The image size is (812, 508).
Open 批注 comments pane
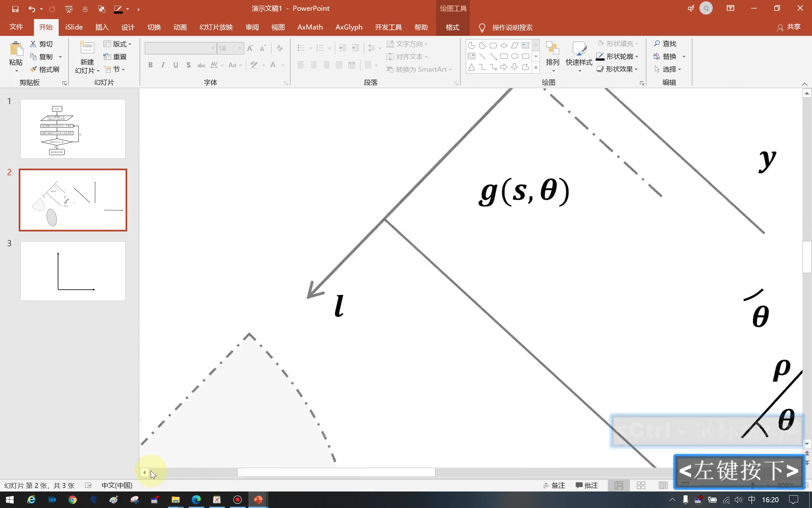(x=586, y=485)
